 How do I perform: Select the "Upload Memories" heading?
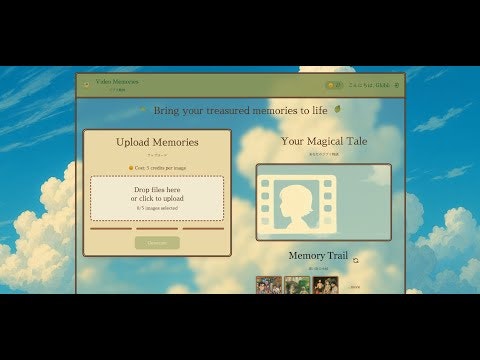[157, 142]
